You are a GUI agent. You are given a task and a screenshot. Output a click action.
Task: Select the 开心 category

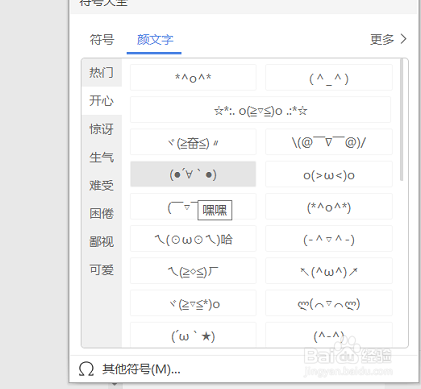[102, 101]
